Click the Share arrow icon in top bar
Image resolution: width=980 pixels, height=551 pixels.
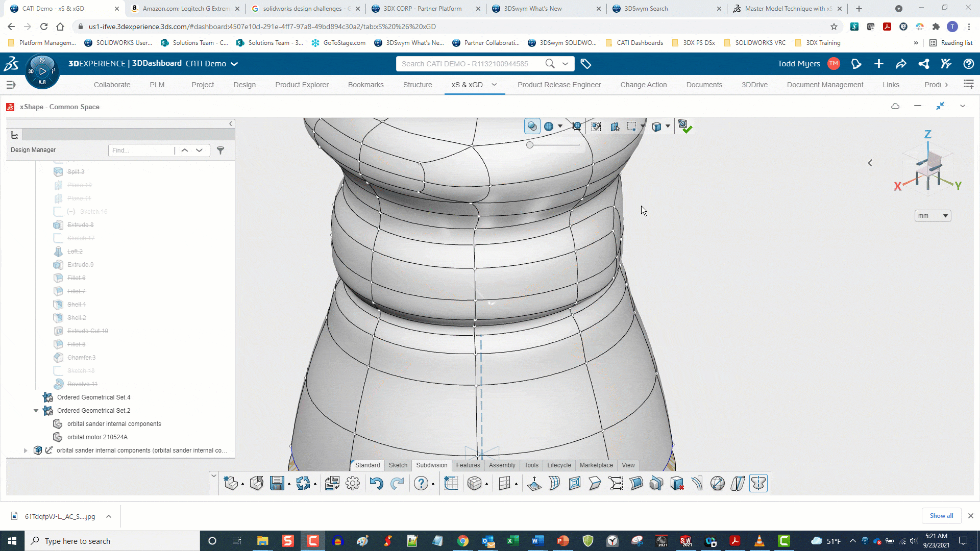pos(901,64)
